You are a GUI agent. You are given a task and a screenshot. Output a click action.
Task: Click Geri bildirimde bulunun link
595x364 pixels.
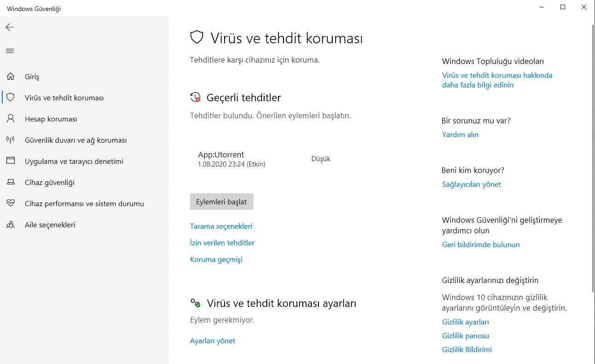tap(481, 245)
